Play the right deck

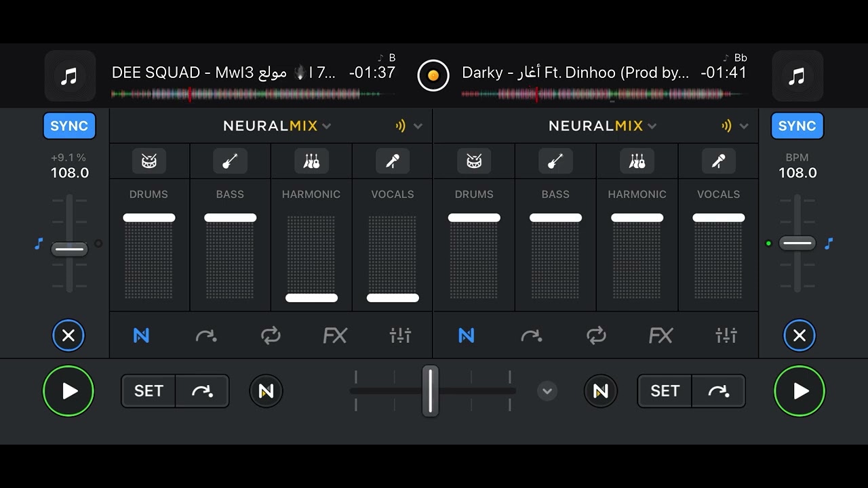pyautogui.click(x=800, y=391)
